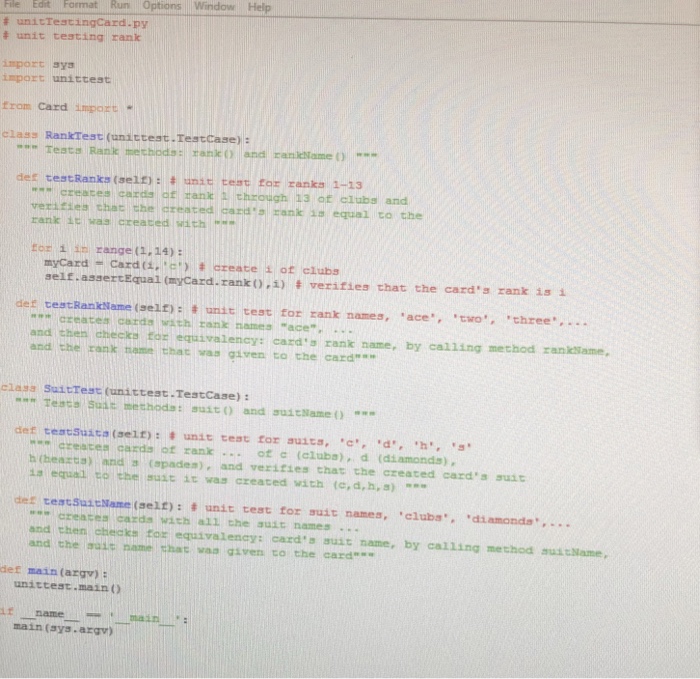The image size is (700, 679).
Task: Click the '# unit testing rank' comment
Action: [71, 37]
